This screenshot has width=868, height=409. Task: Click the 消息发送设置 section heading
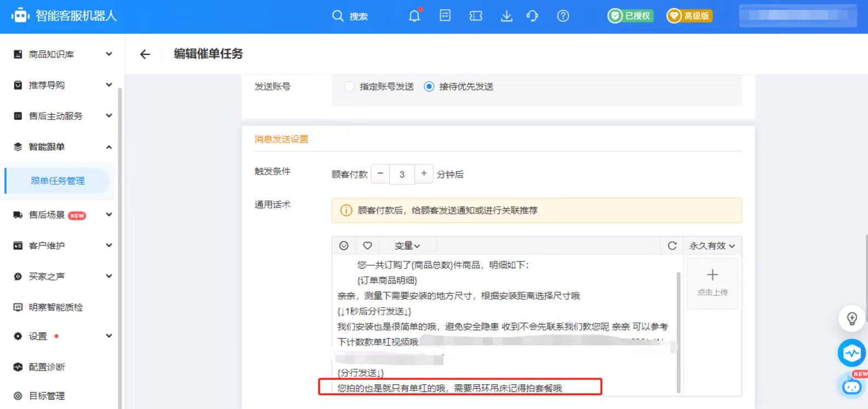(x=281, y=139)
